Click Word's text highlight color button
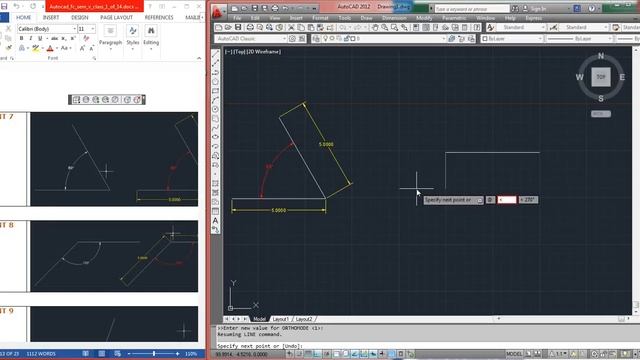Image resolution: width=640 pixels, height=360 pixels. click(x=36, y=48)
